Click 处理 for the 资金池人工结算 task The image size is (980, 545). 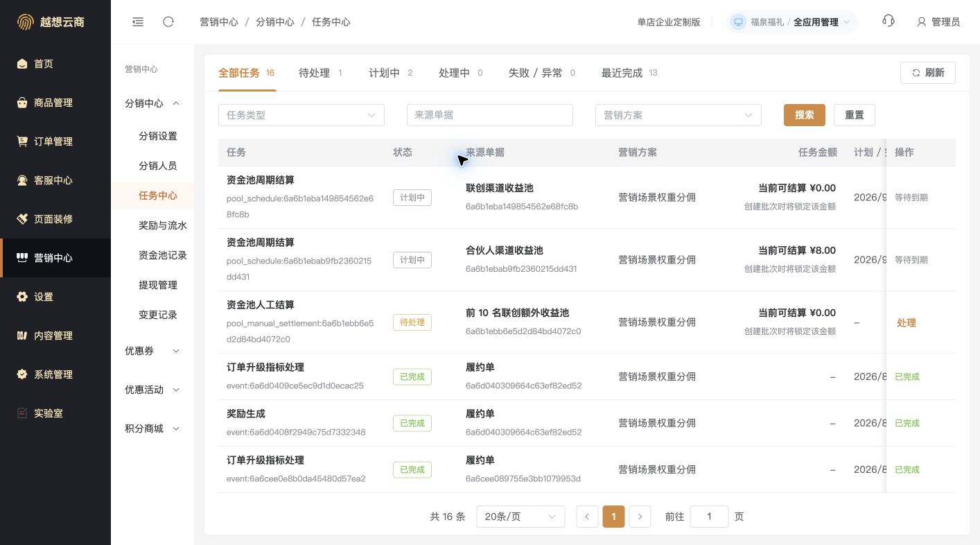pyautogui.click(x=907, y=323)
